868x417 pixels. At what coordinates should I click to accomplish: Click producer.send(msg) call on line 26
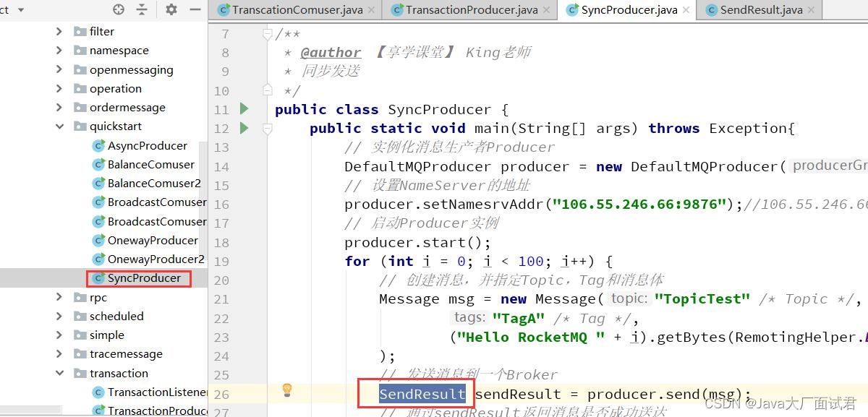click(664, 394)
